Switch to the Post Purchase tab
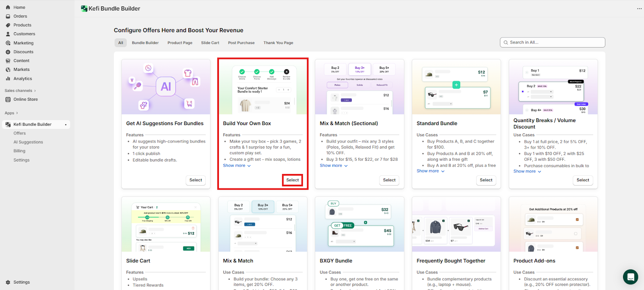The image size is (644, 290). 241,43
